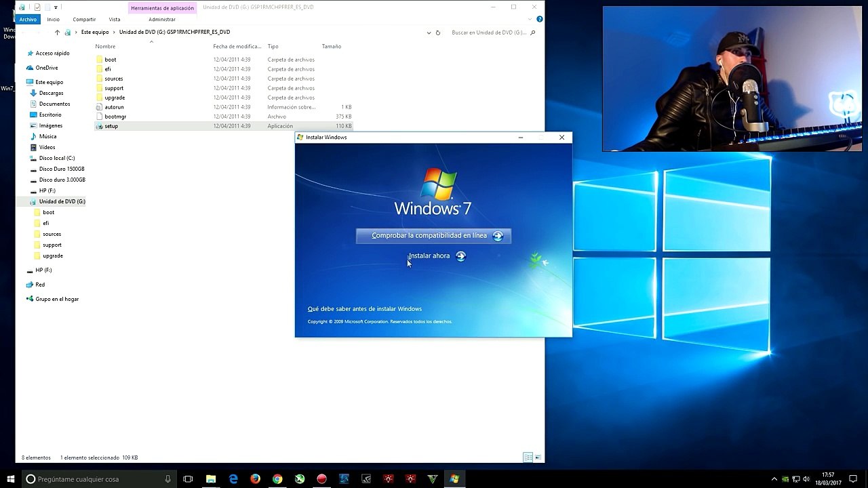
Task: Switch to the Inicio ribbon tab
Action: 53,19
